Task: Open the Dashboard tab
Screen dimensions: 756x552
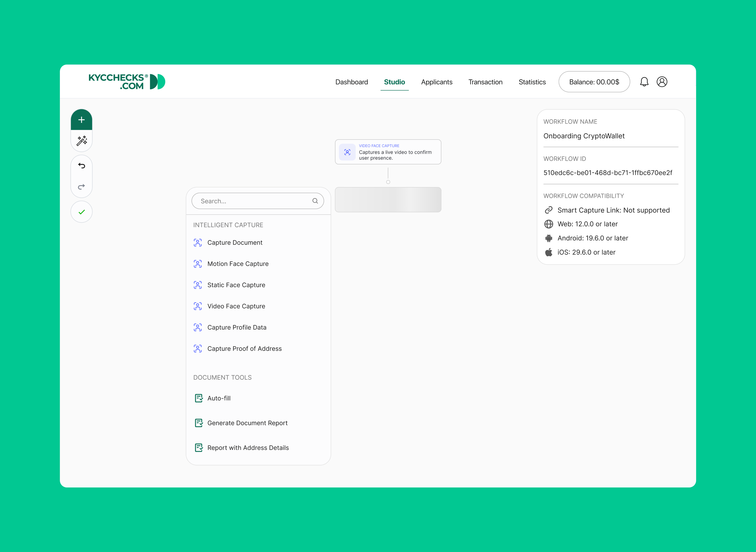Action: [351, 82]
